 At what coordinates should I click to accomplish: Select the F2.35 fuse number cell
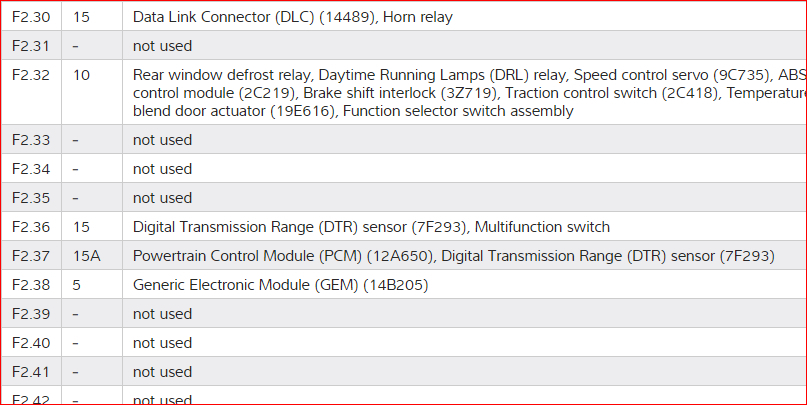(30, 198)
